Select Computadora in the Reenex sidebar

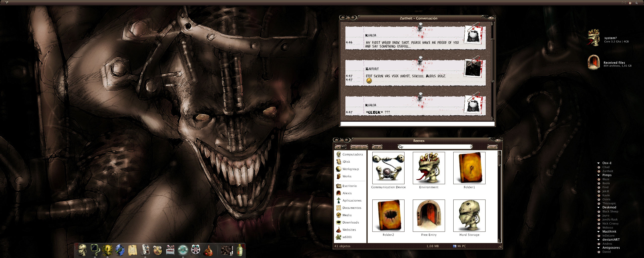[x=350, y=154]
